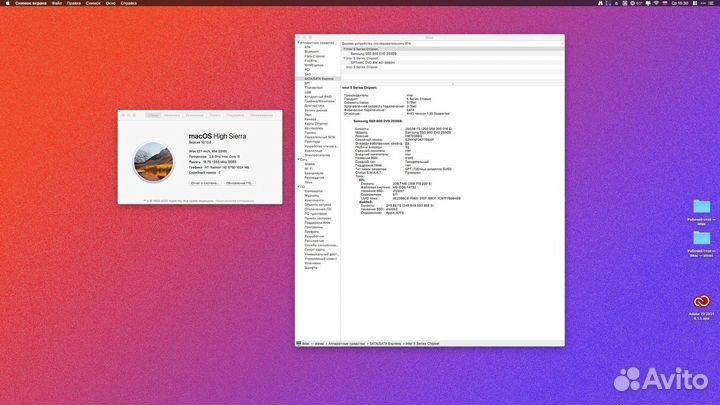The height and width of the screenshot is (405, 720).
Task: Select Отключенное ПО in the sidebar
Action: 318,209
